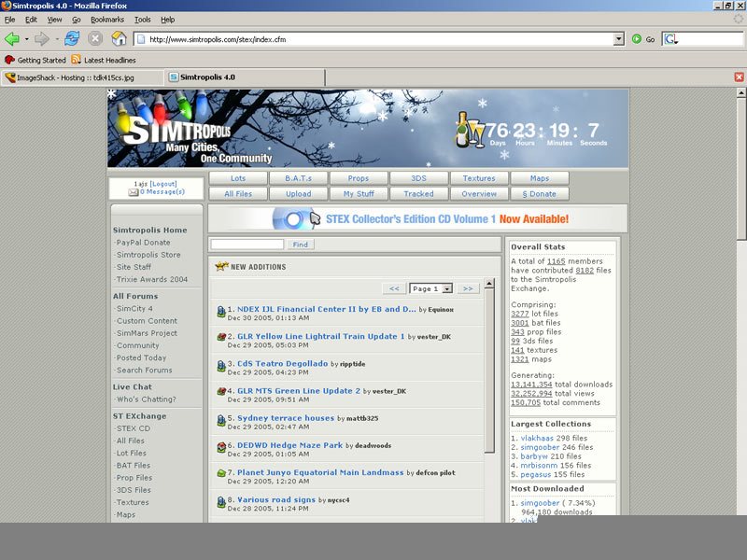Click the Logout link

point(163,184)
